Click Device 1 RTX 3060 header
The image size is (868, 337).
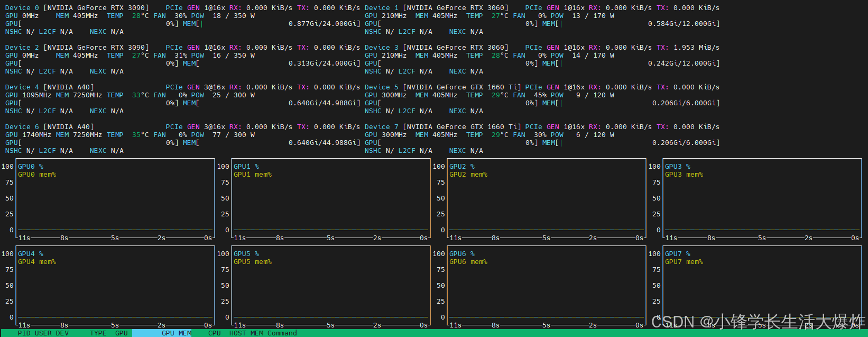[x=437, y=8]
